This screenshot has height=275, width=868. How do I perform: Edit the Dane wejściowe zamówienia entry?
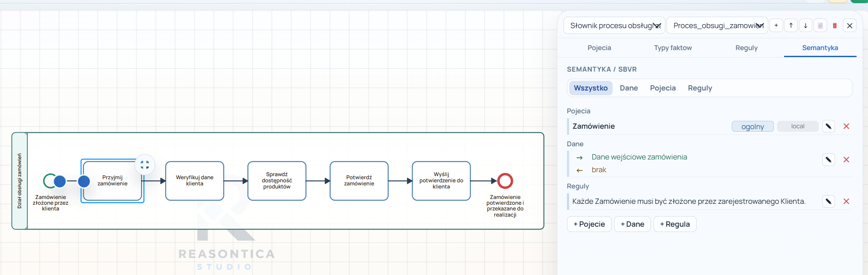pyautogui.click(x=828, y=159)
